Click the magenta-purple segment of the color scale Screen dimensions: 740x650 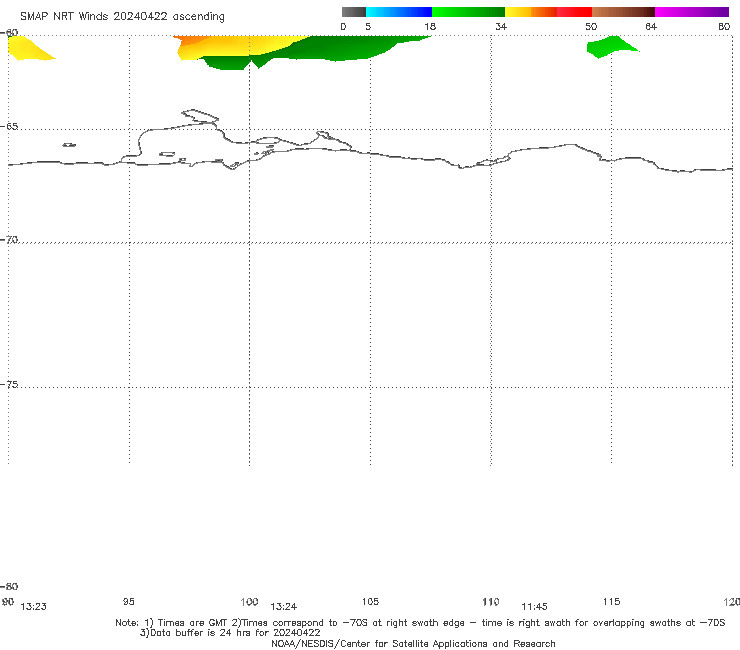click(691, 12)
